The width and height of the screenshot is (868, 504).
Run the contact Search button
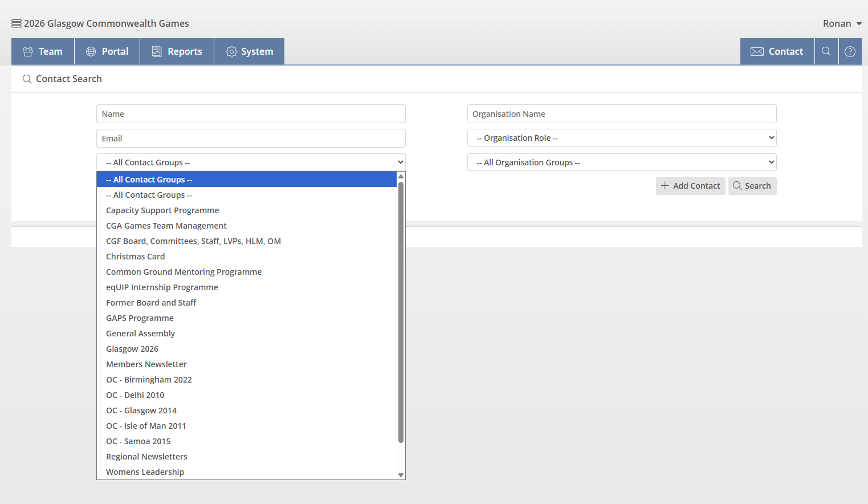[752, 186]
